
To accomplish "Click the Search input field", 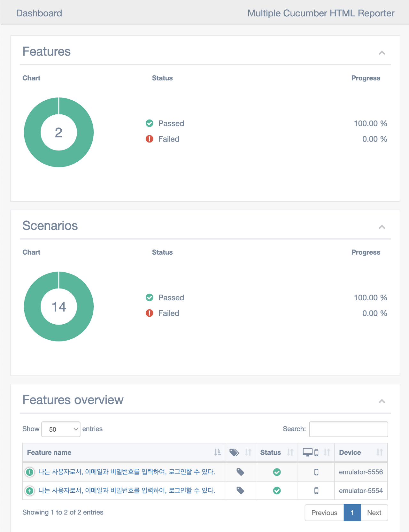I will point(348,429).
